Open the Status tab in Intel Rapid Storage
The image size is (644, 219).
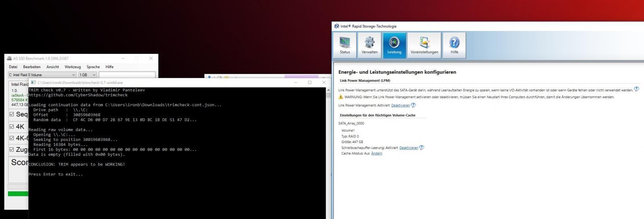[345, 45]
